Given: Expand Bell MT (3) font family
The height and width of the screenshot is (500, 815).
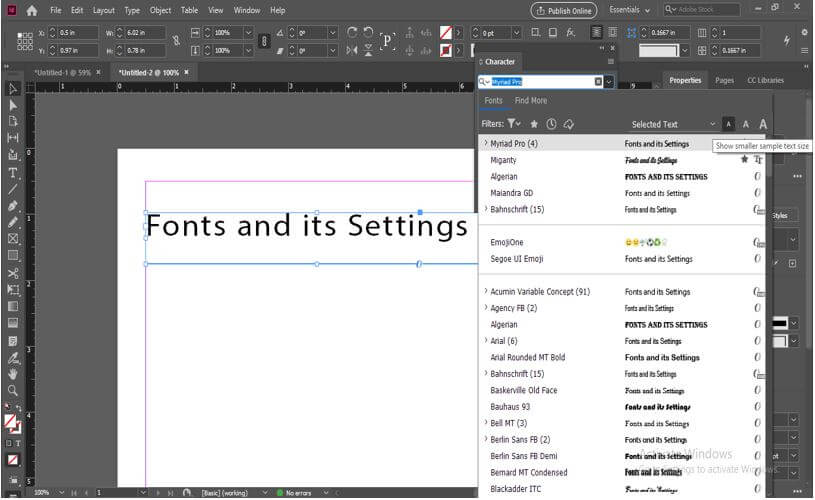Looking at the screenshot, I should [485, 423].
